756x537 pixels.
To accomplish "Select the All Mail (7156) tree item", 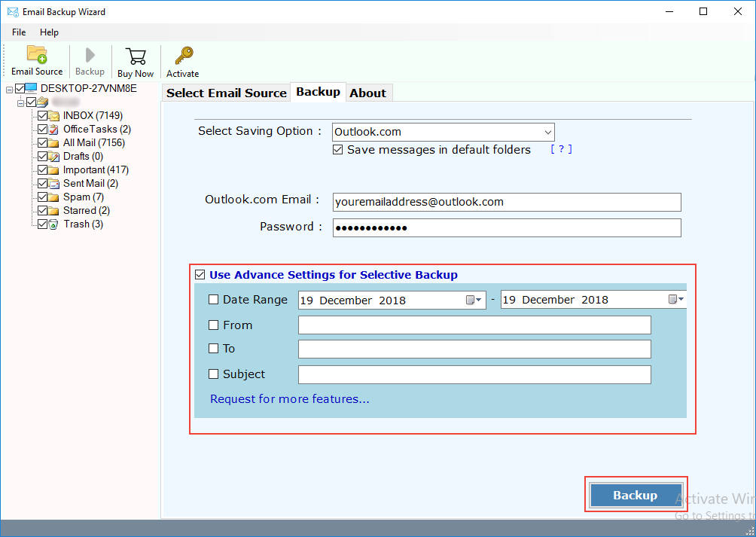I will tap(94, 142).
